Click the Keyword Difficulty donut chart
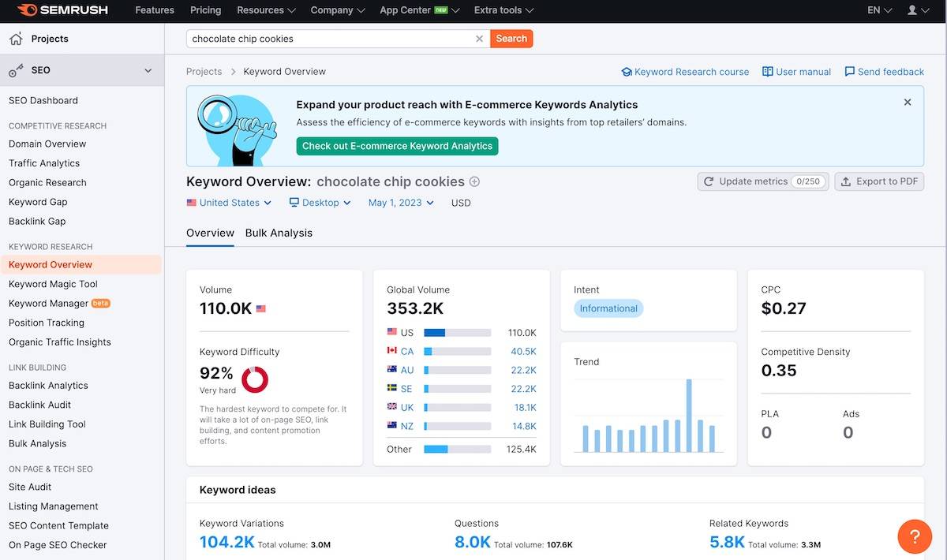Viewport: 947px width, 560px height. pyautogui.click(x=255, y=379)
